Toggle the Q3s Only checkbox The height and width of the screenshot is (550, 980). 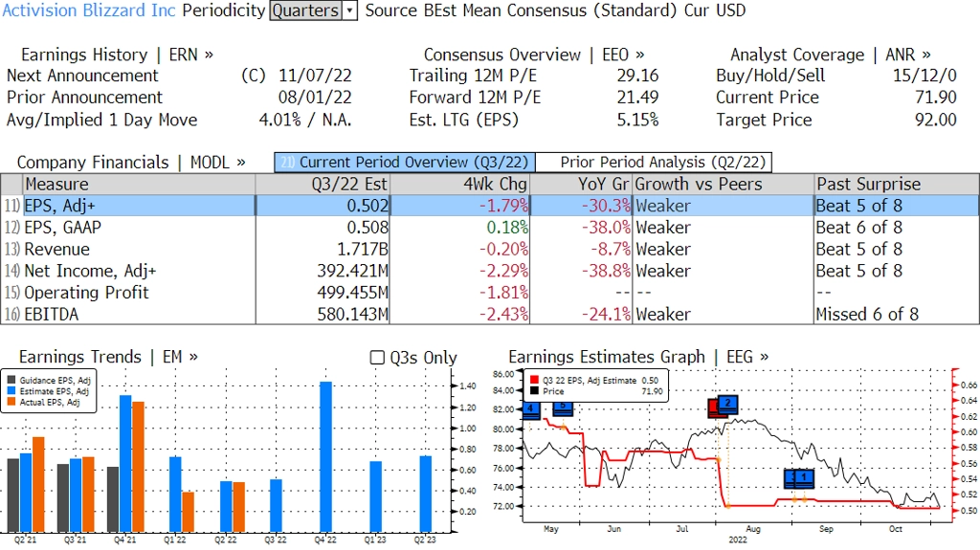[377, 358]
